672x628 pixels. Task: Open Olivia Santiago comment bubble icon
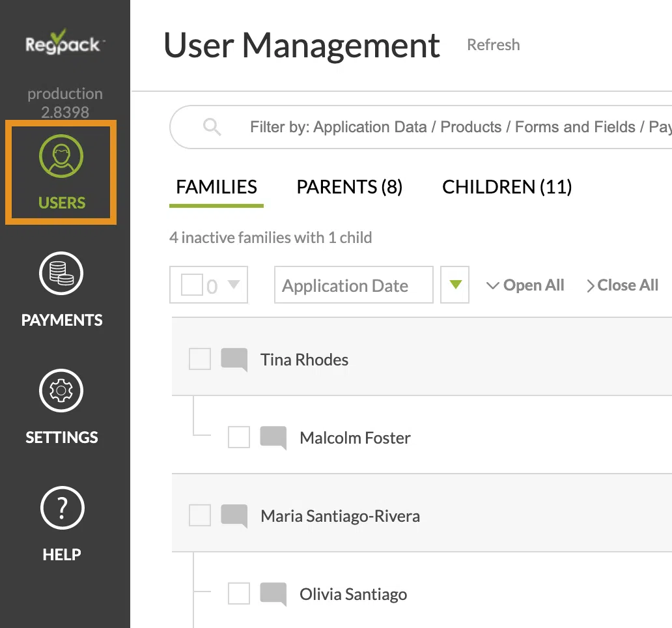coord(273,594)
